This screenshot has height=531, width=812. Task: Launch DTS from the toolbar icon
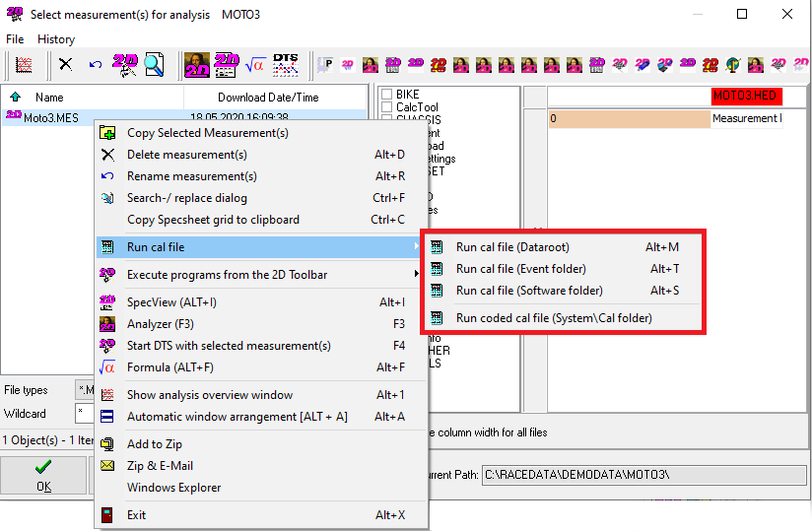(x=286, y=65)
